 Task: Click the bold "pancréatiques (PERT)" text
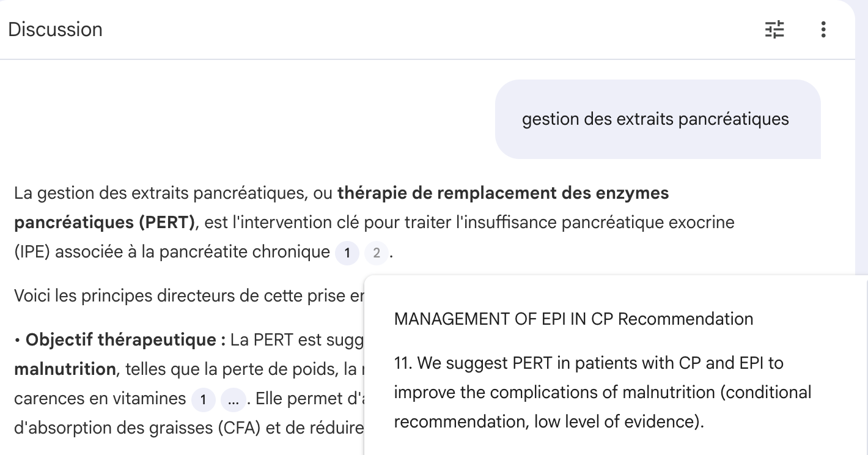(104, 223)
